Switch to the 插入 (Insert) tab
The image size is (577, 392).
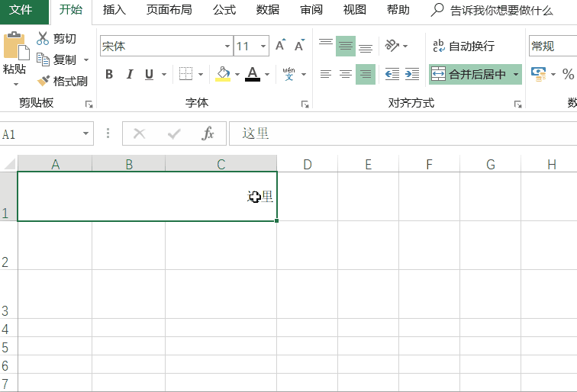[x=114, y=10]
